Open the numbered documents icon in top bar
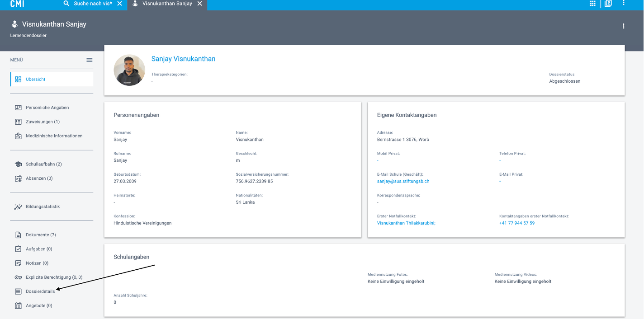This screenshot has width=644, height=319. pos(608,4)
